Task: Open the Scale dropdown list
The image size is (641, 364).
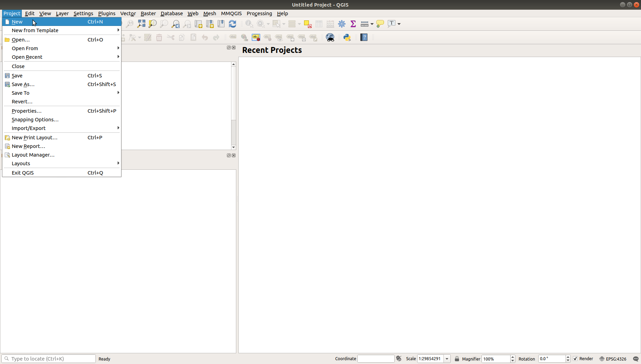Action: point(447,359)
